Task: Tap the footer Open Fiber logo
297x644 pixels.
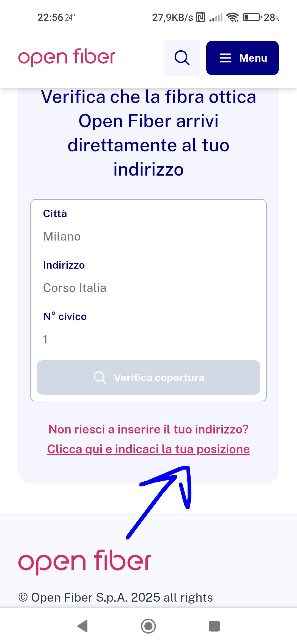Action: pyautogui.click(x=85, y=562)
